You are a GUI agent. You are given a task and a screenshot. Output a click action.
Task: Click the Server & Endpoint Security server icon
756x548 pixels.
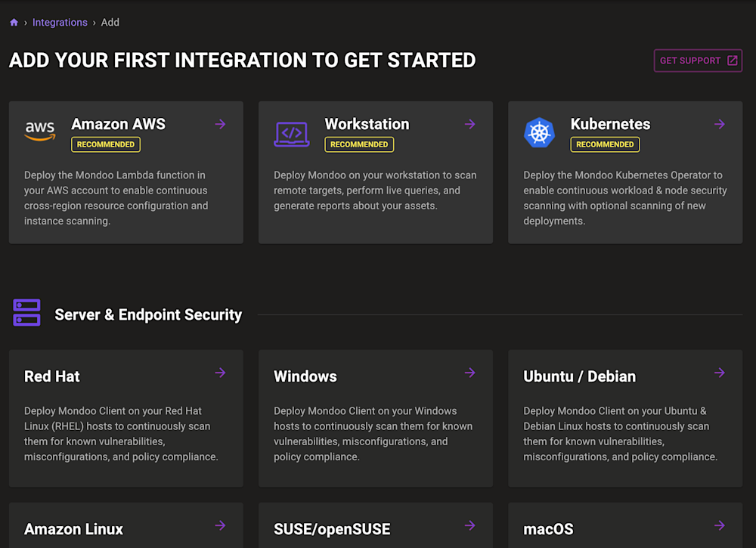click(x=27, y=313)
